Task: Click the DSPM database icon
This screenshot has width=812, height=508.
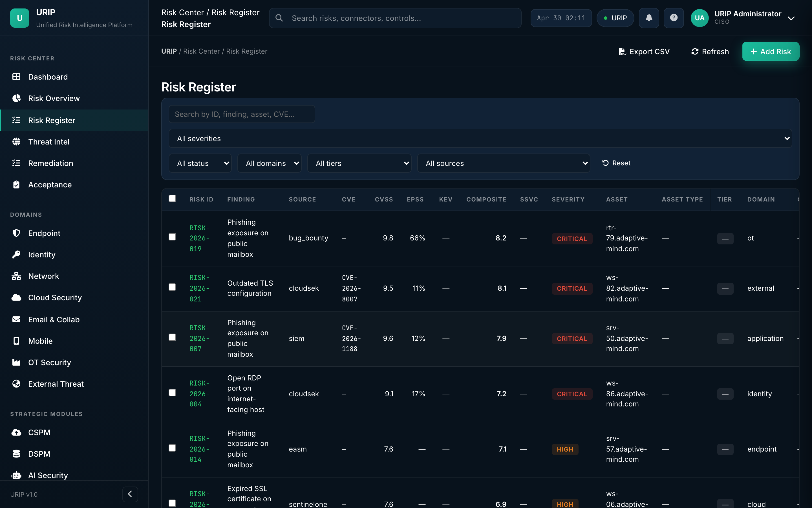Action: pos(16,454)
